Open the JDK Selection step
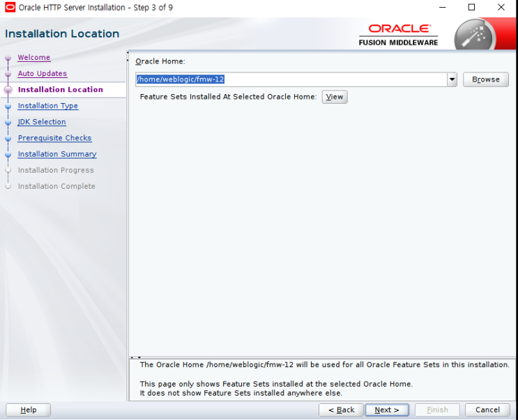Image resolution: width=518 pixels, height=420 pixels. [x=42, y=122]
